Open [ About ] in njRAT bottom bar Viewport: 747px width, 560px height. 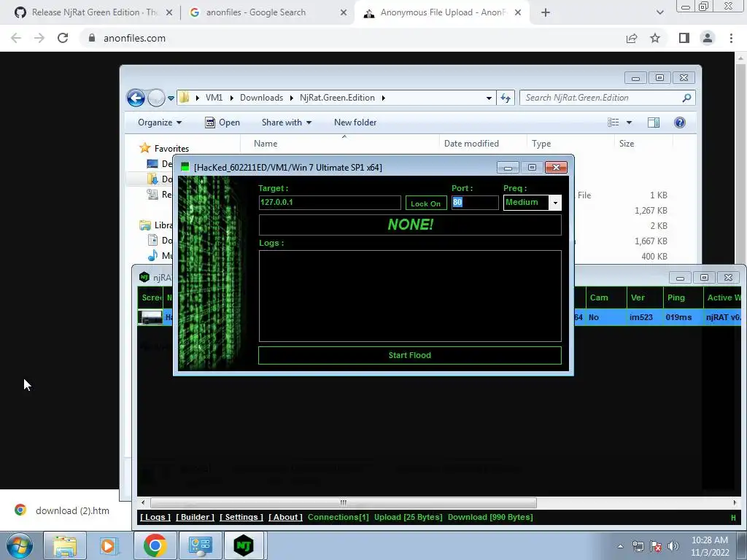click(285, 517)
